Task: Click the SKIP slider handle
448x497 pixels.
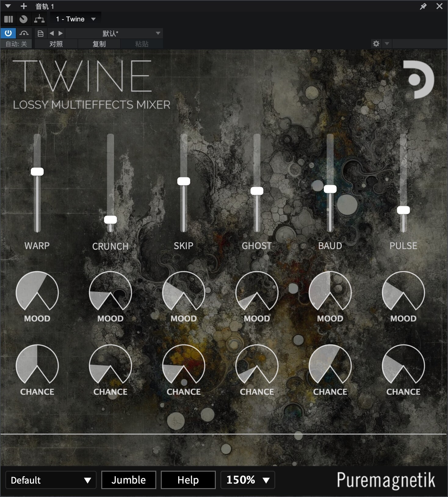Action: [x=184, y=181]
